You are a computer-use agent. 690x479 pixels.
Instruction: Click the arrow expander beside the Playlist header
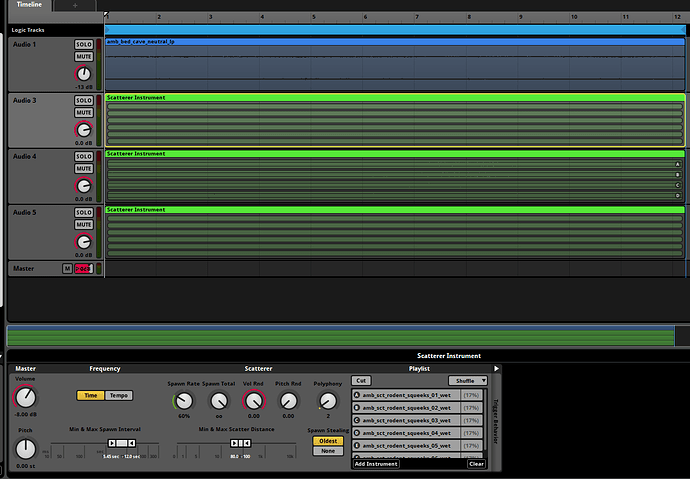496,369
